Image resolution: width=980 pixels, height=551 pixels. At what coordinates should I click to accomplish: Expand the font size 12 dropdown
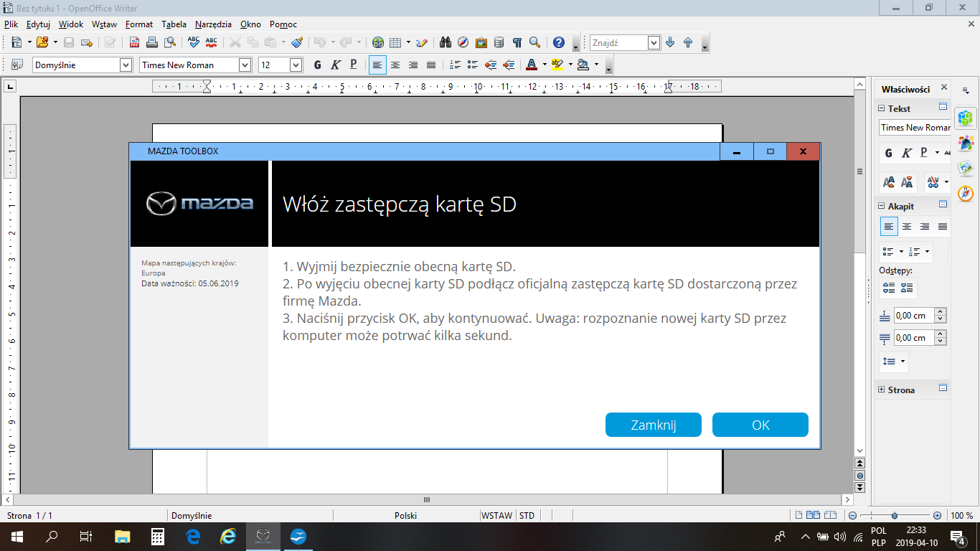296,65
